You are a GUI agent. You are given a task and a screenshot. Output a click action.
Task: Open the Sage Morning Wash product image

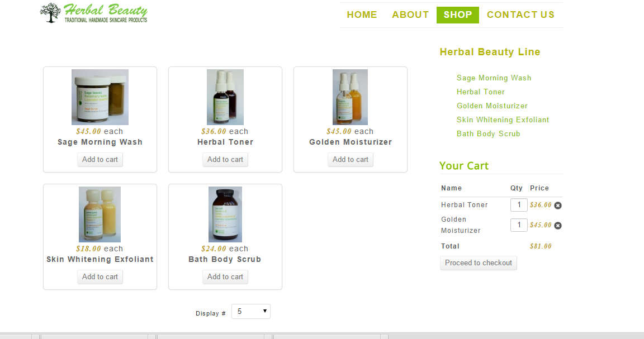100,97
